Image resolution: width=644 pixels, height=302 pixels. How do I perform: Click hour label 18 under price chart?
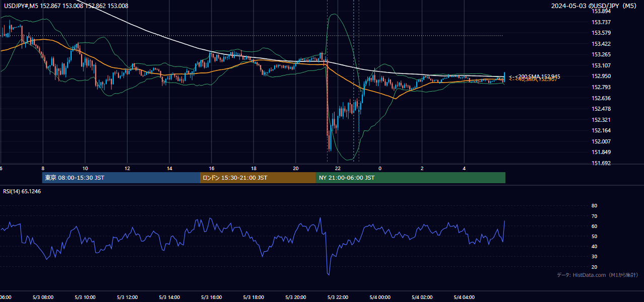pyautogui.click(x=254, y=168)
